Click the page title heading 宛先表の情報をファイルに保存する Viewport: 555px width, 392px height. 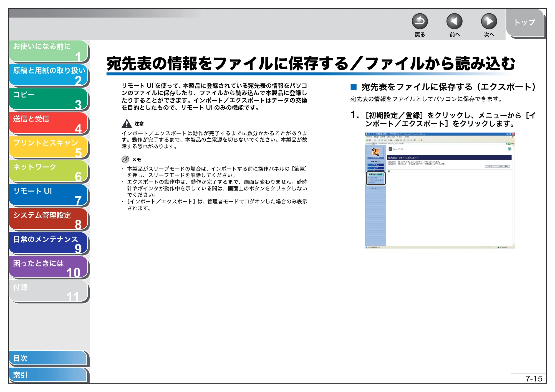(x=311, y=63)
